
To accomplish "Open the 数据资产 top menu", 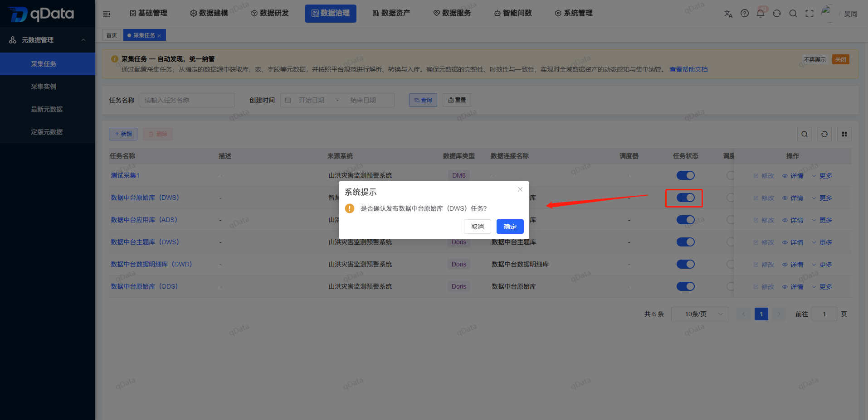I will (x=391, y=13).
